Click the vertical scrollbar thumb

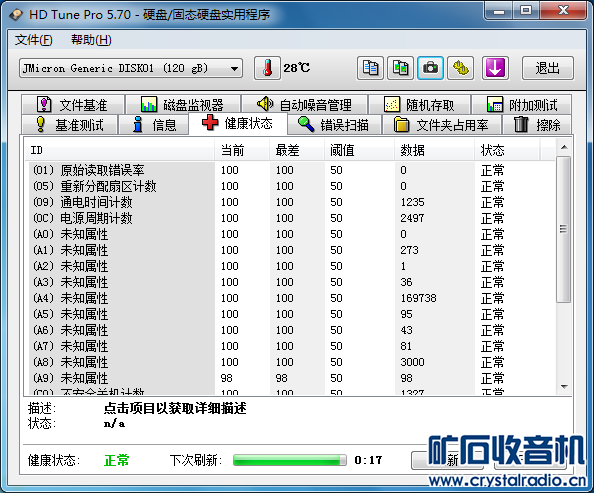click(x=564, y=229)
